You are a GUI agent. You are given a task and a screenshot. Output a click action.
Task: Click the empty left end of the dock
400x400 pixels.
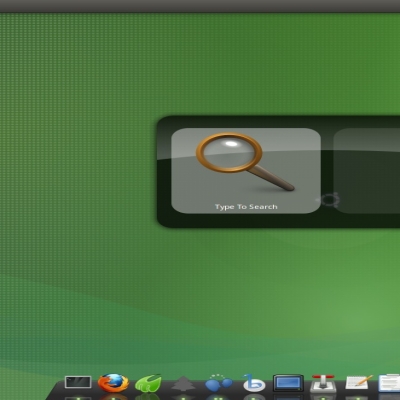point(55,392)
